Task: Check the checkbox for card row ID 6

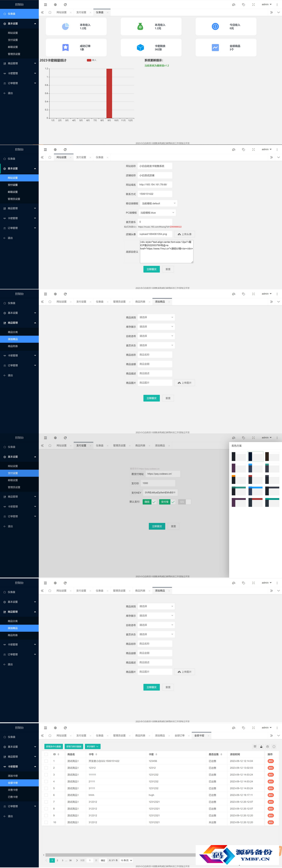Action: 46,795
